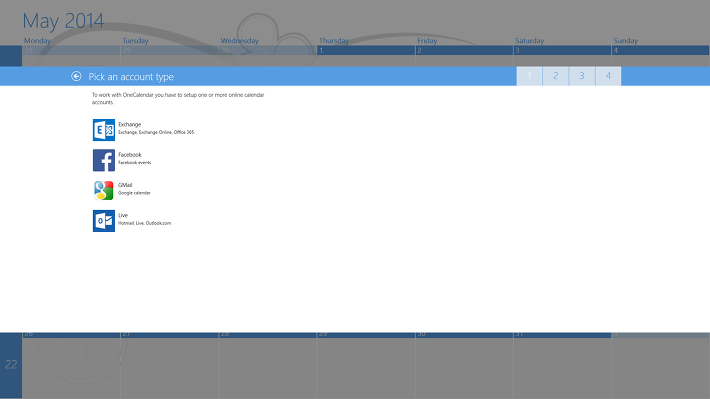Click 'Hotmail, Live, Outlook.com' description

click(144, 223)
